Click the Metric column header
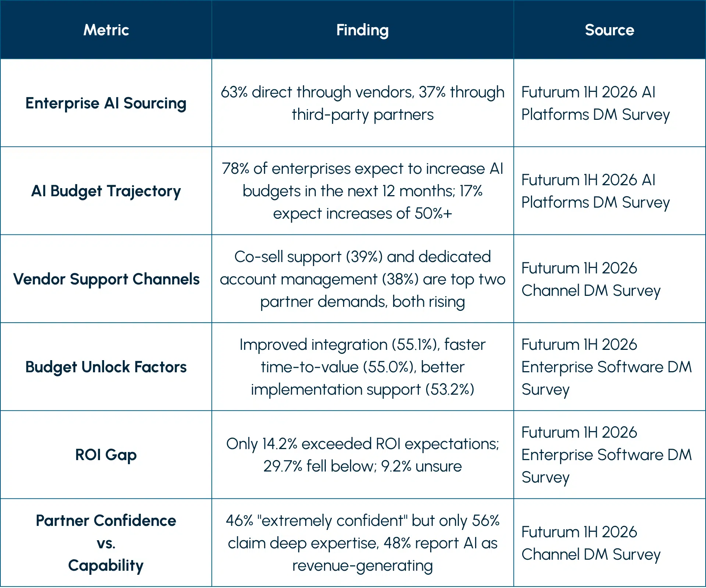706x588 pixels. pos(106,30)
